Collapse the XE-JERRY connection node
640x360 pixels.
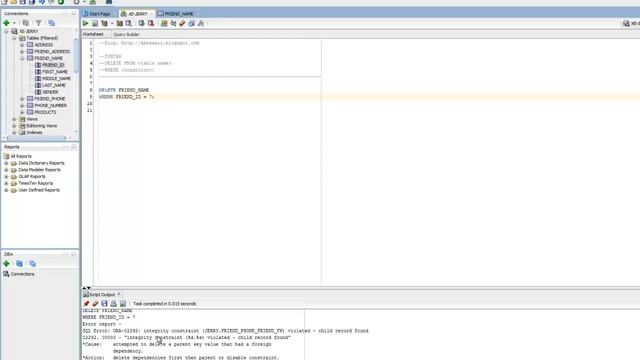click(6, 31)
